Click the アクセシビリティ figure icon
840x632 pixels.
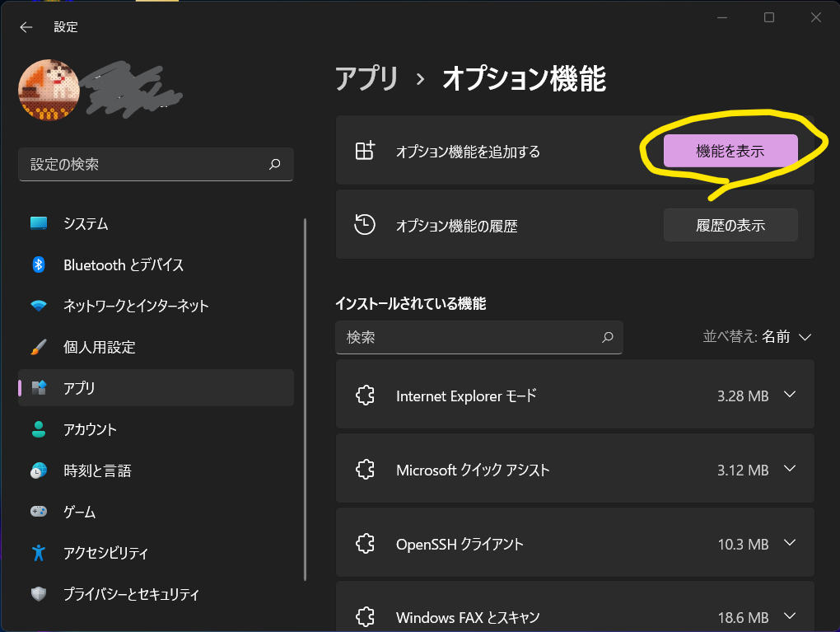pyautogui.click(x=39, y=553)
